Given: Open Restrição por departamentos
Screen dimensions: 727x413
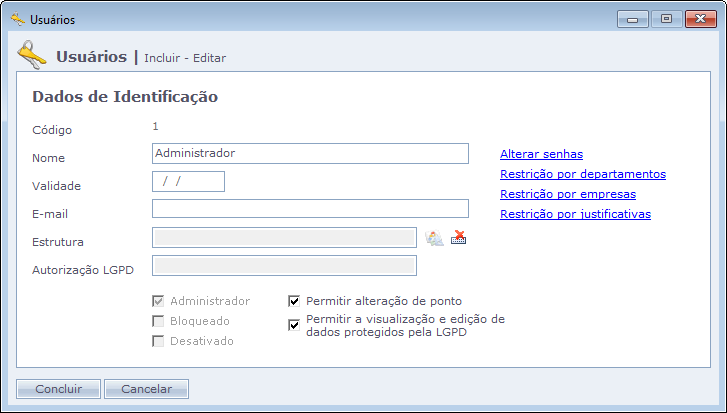Looking at the screenshot, I should [582, 174].
